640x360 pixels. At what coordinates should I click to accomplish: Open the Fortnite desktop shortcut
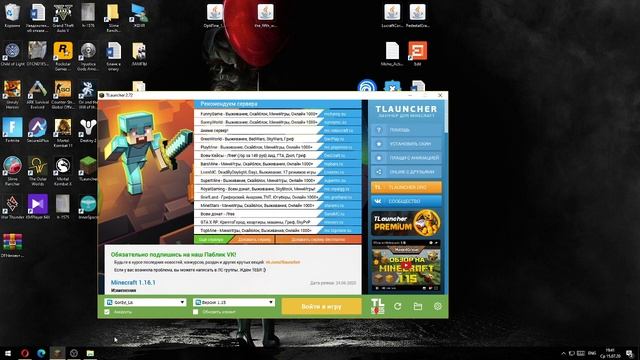(x=12, y=130)
